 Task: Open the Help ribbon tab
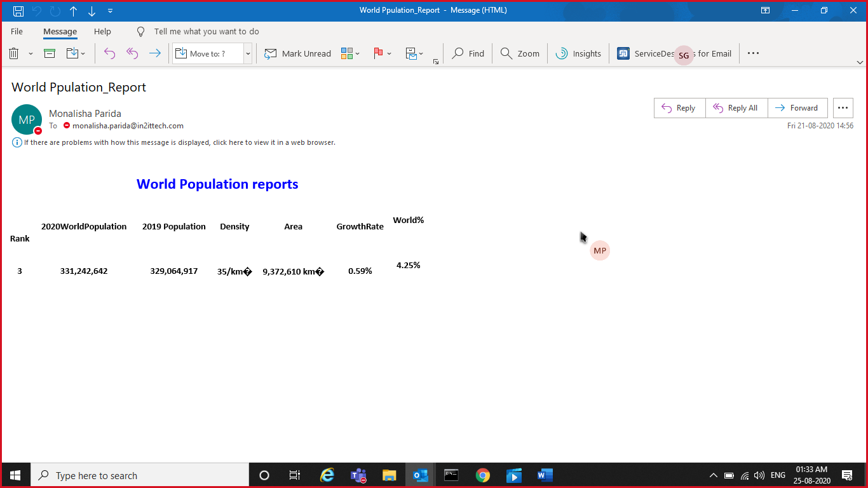click(x=102, y=32)
